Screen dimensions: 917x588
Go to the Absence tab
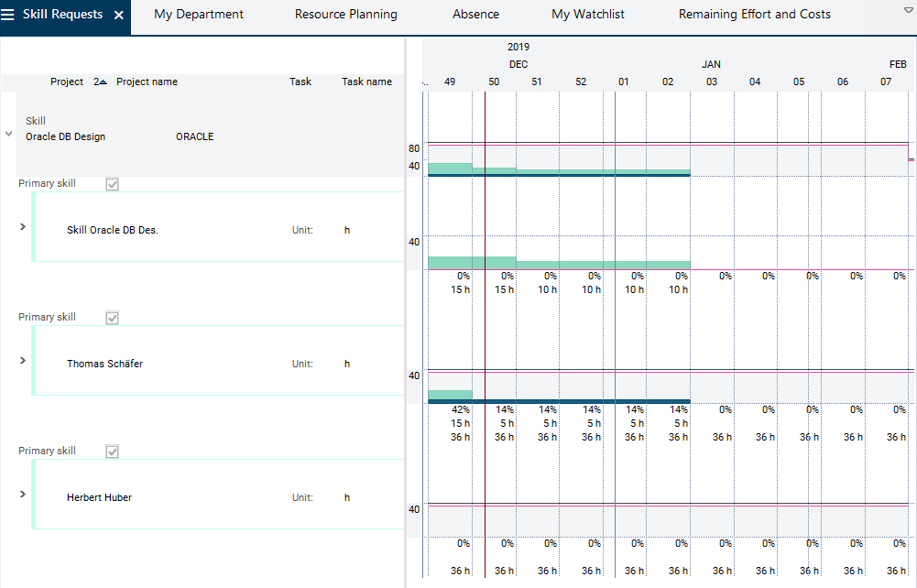tap(475, 15)
